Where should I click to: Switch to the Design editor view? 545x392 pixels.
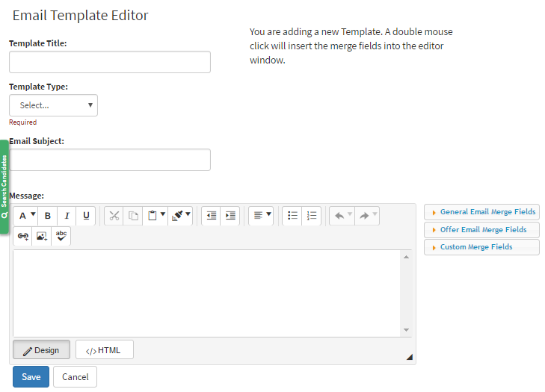[41, 350]
